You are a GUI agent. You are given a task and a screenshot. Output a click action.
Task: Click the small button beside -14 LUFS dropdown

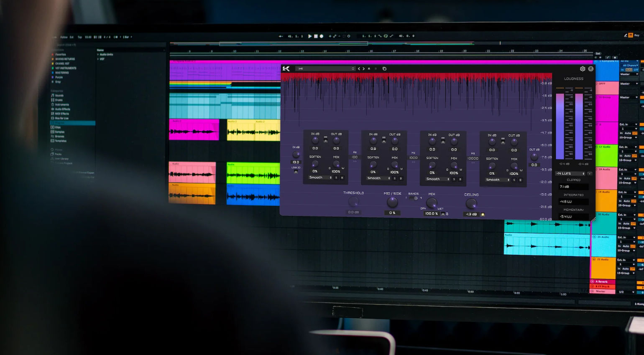coord(590,173)
